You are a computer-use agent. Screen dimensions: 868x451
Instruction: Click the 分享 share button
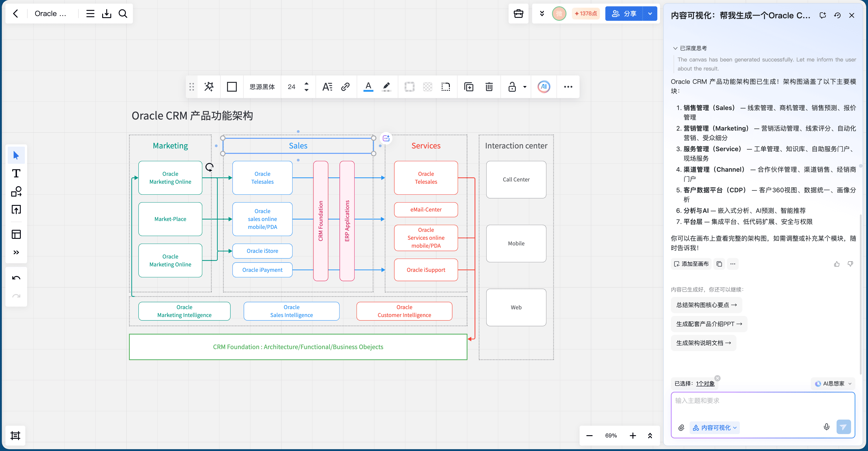click(624, 14)
